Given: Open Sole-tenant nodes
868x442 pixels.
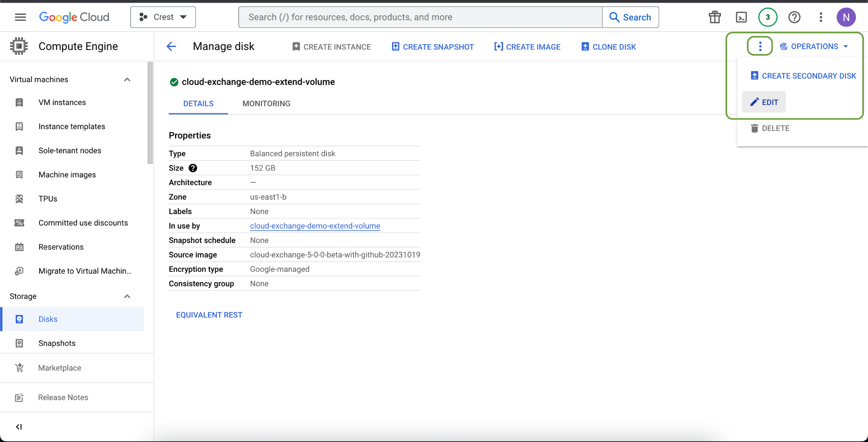Looking at the screenshot, I should tap(70, 151).
